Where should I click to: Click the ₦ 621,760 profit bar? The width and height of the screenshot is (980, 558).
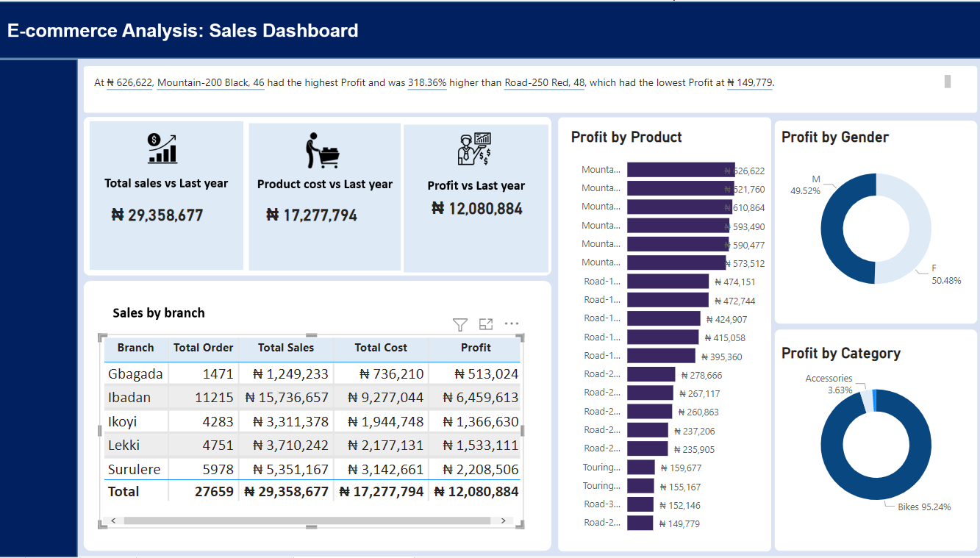(x=680, y=188)
